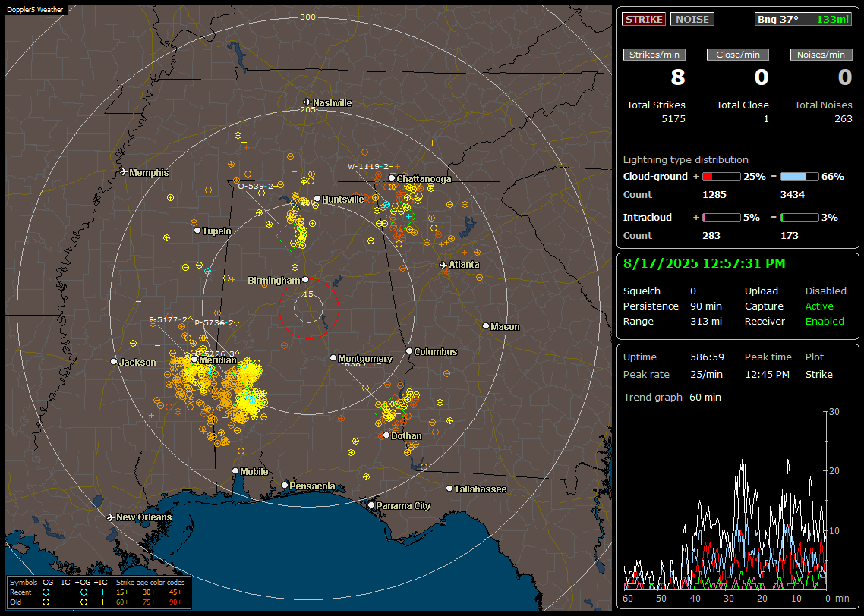Toggle the STRIKE indicator button
The width and height of the screenshot is (864, 616).
pos(644,19)
